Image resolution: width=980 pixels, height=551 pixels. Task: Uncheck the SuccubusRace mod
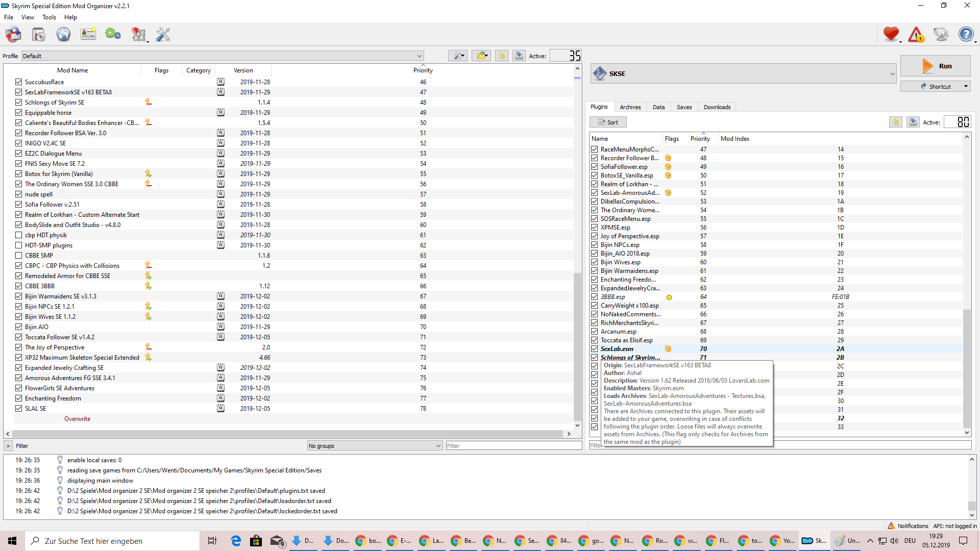point(18,82)
